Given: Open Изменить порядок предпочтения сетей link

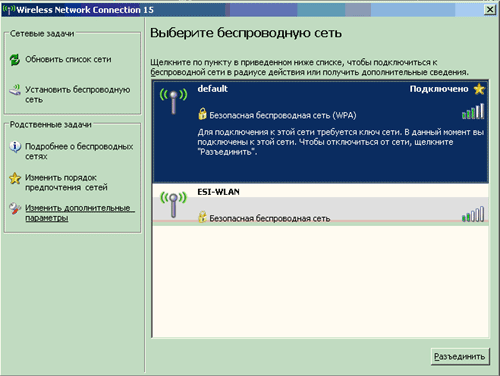Looking at the screenshot, I should pyautogui.click(x=66, y=183).
